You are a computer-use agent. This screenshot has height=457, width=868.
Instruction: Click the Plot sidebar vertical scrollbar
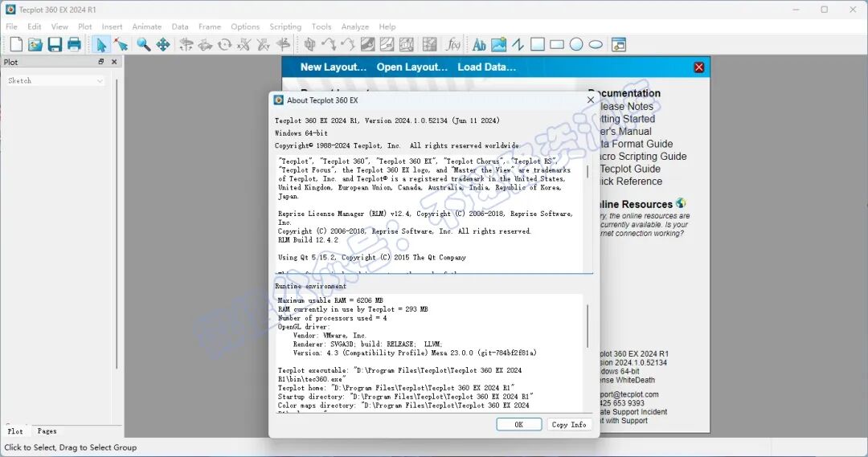[x=117, y=224]
